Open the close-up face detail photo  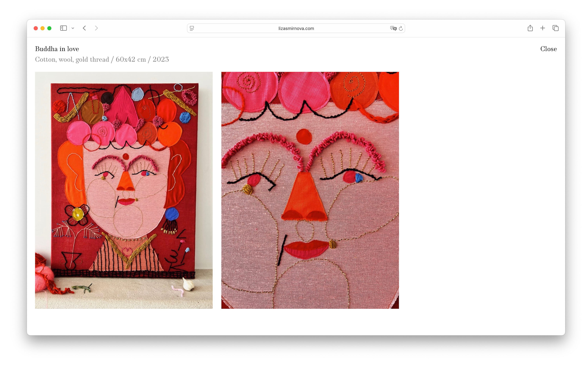tap(310, 190)
